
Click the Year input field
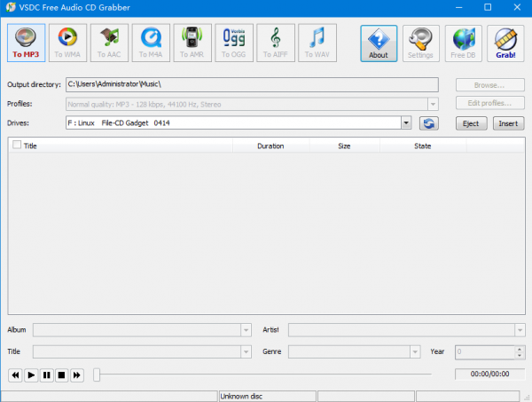coord(485,352)
